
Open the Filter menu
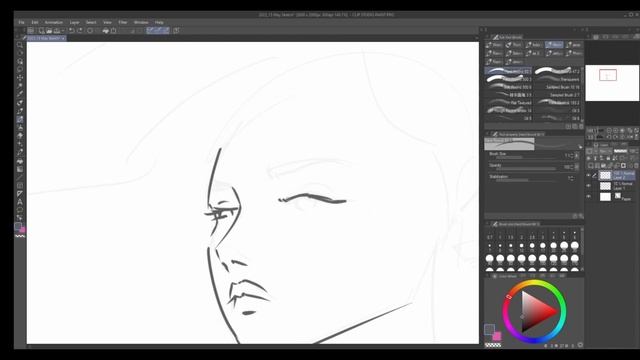(122, 22)
